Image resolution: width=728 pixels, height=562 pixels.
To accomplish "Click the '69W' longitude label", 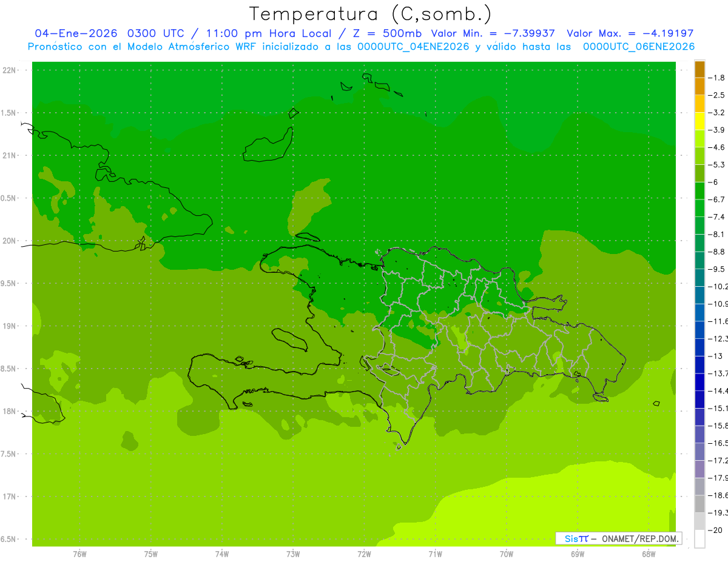I will pos(578,555).
